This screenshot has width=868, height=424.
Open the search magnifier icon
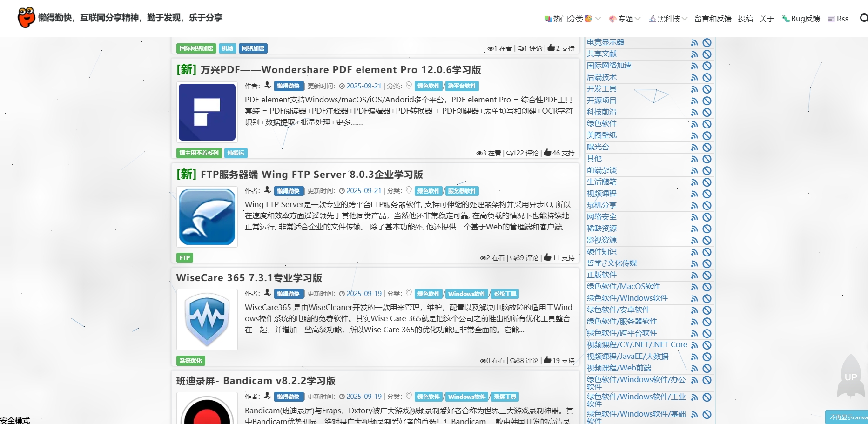(863, 19)
